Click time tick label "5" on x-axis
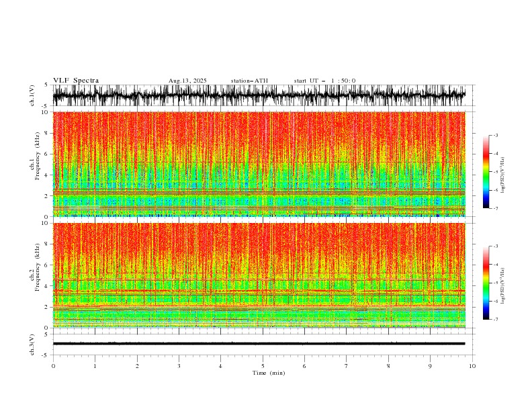 263,366
